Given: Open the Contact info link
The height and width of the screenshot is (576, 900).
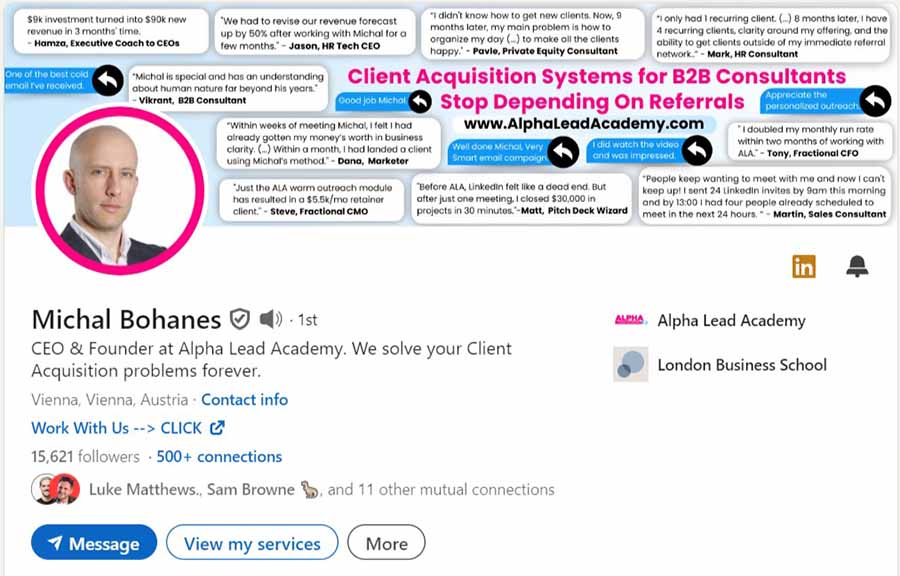Looking at the screenshot, I should [244, 399].
